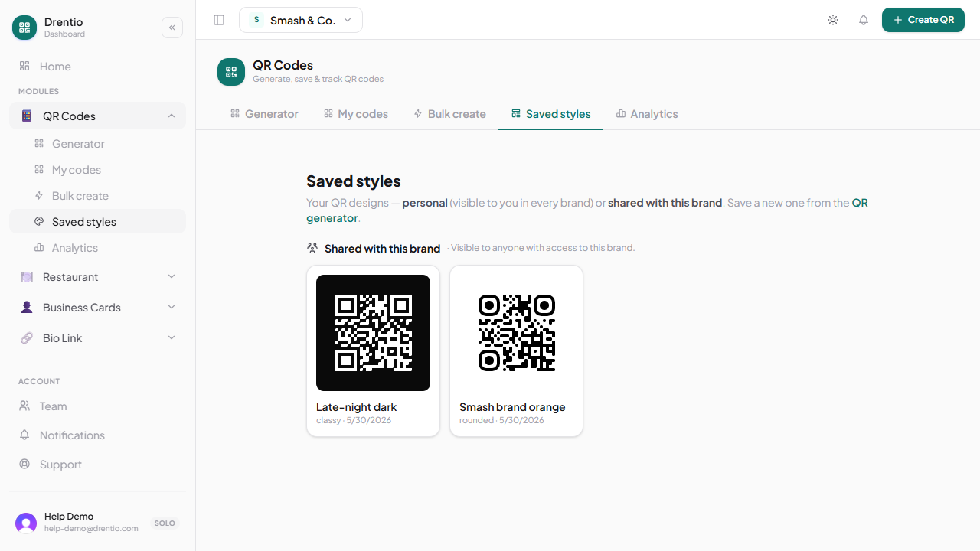
Task: Click the sidebar Generator icon
Action: click(x=39, y=143)
